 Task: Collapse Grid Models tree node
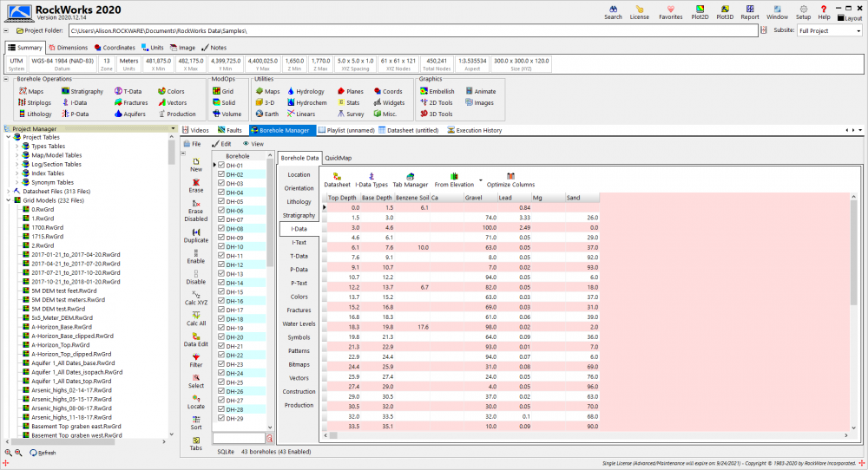click(x=9, y=200)
